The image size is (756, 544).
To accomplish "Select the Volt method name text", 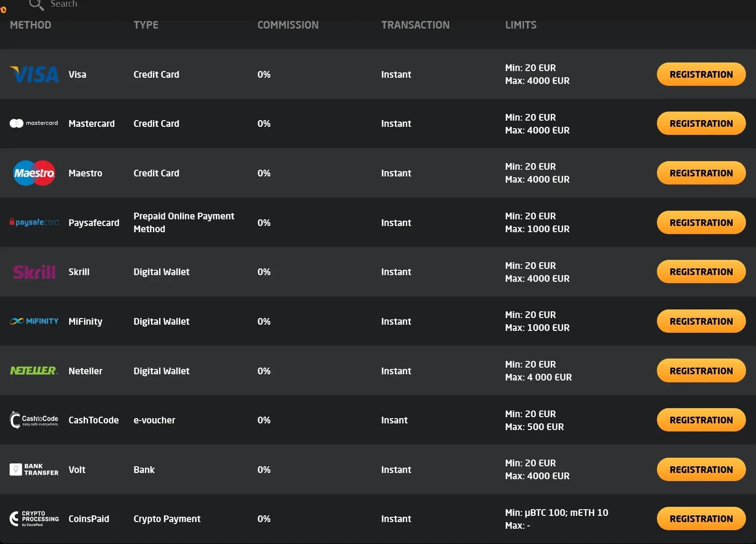I will tap(77, 470).
